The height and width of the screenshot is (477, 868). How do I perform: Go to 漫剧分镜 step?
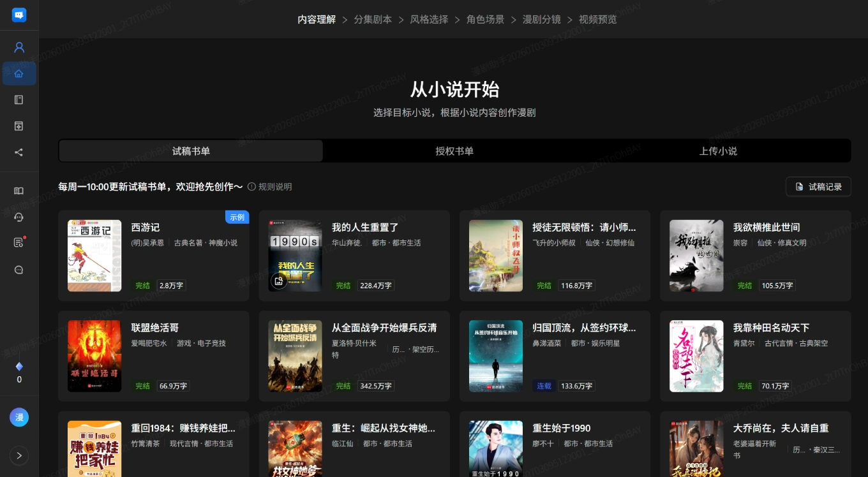click(x=541, y=19)
